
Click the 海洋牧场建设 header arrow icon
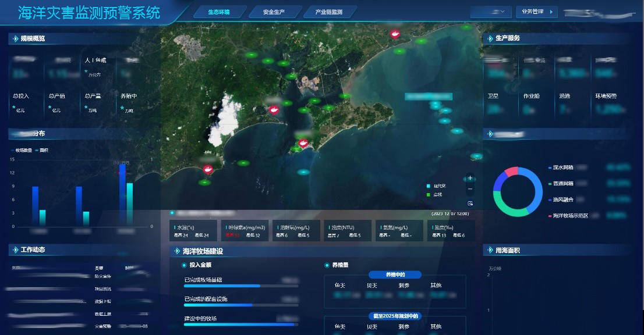[176, 252]
